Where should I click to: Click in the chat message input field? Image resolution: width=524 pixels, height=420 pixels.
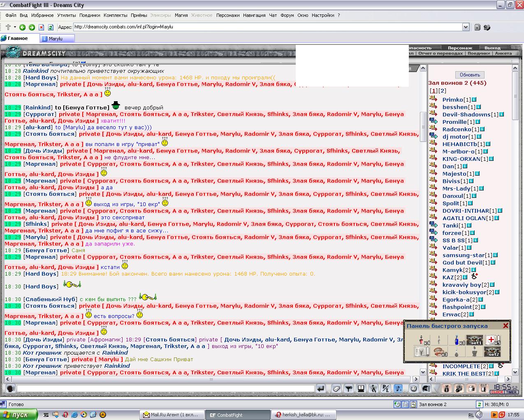pyautogui.click(x=165, y=388)
